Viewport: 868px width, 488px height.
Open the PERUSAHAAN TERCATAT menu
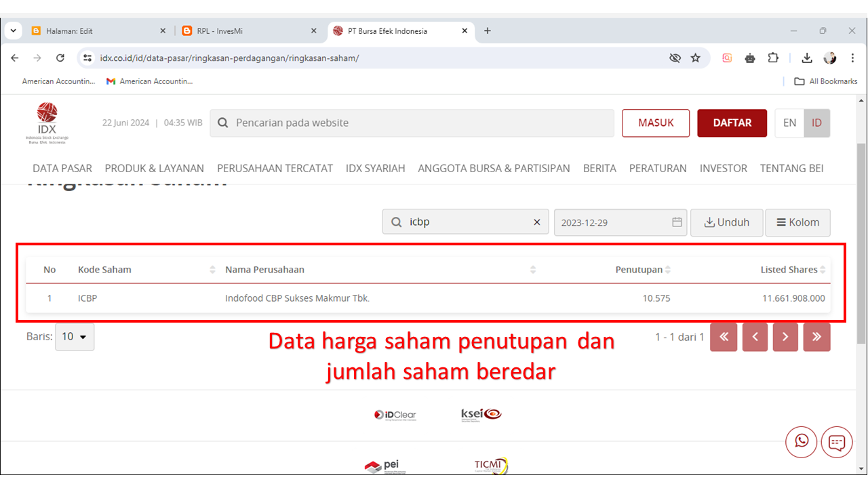point(275,168)
